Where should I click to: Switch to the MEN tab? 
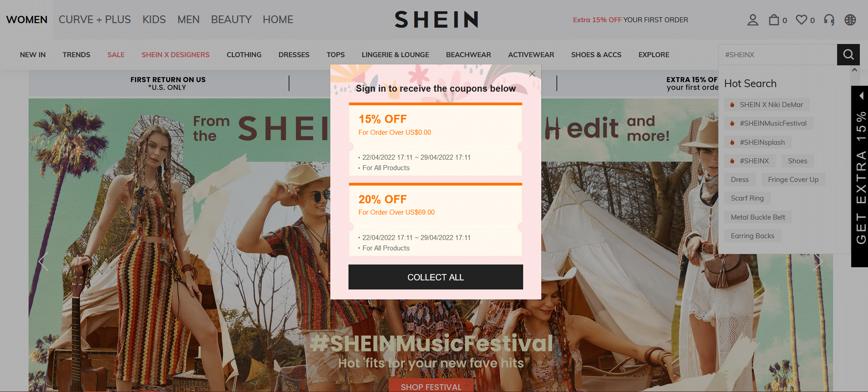click(188, 20)
